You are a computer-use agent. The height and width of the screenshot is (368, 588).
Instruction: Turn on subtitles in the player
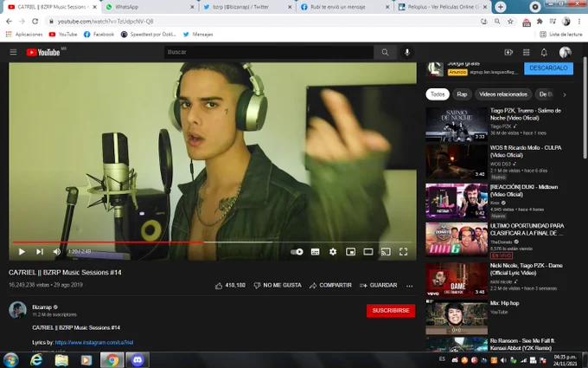point(316,252)
